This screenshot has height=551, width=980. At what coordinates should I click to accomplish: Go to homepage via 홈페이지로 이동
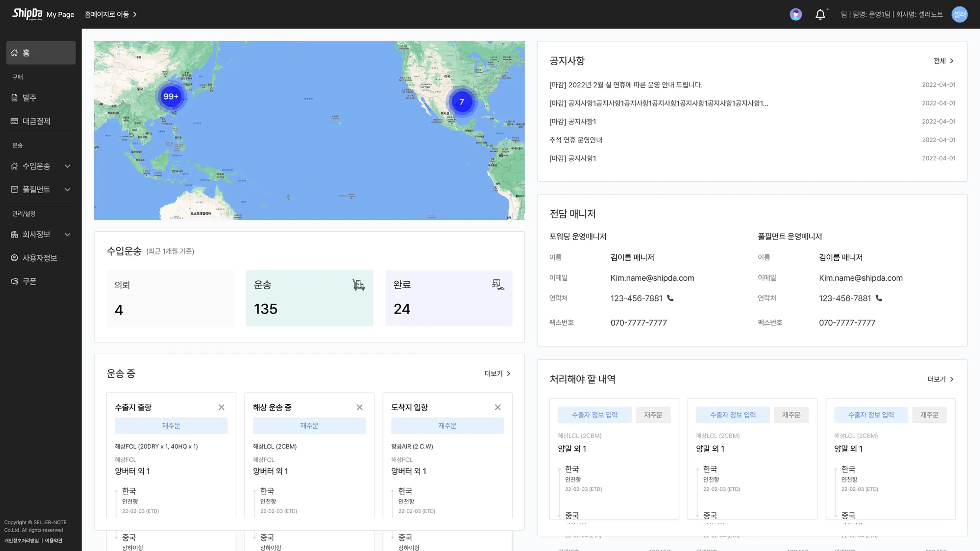(110, 15)
